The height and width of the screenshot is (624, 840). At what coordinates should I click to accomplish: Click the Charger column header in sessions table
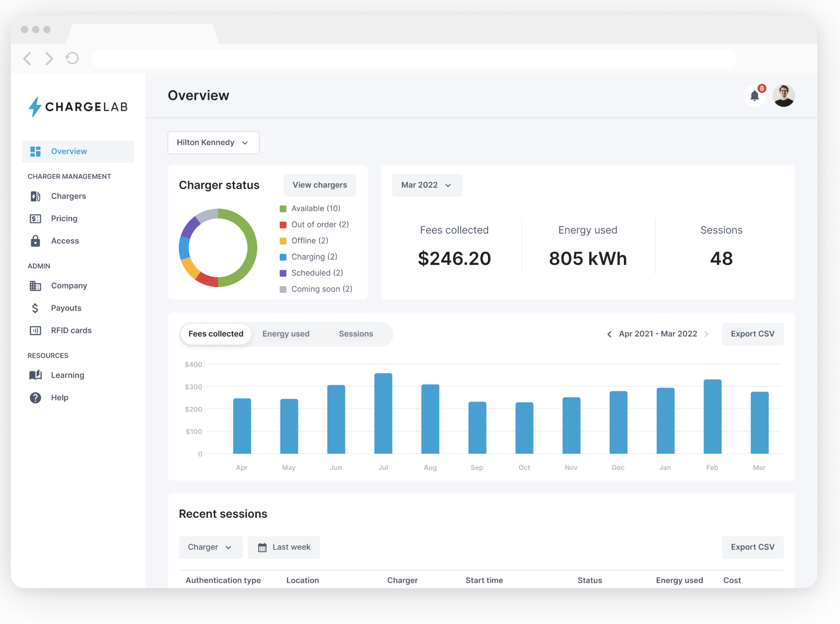[402, 580]
